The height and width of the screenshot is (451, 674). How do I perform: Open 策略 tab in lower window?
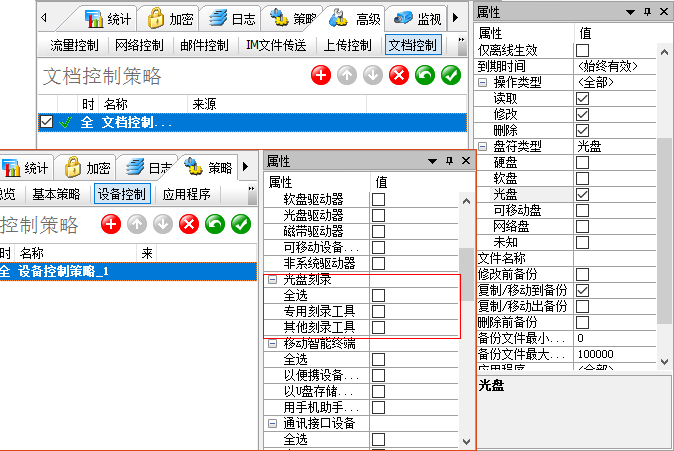point(208,168)
